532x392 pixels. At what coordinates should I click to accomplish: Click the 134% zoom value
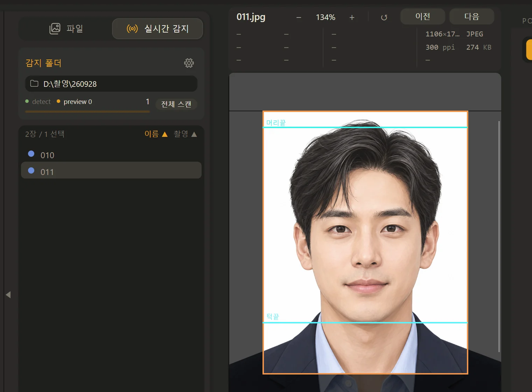[x=325, y=17]
